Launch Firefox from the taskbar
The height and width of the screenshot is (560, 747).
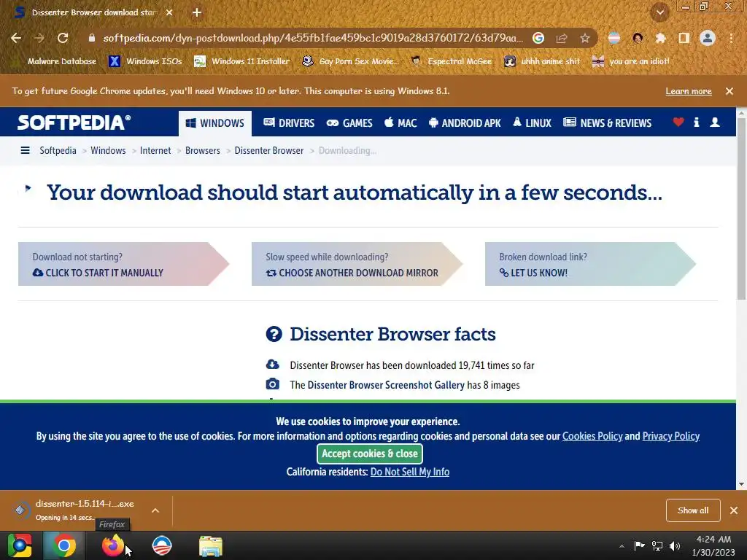(113, 545)
